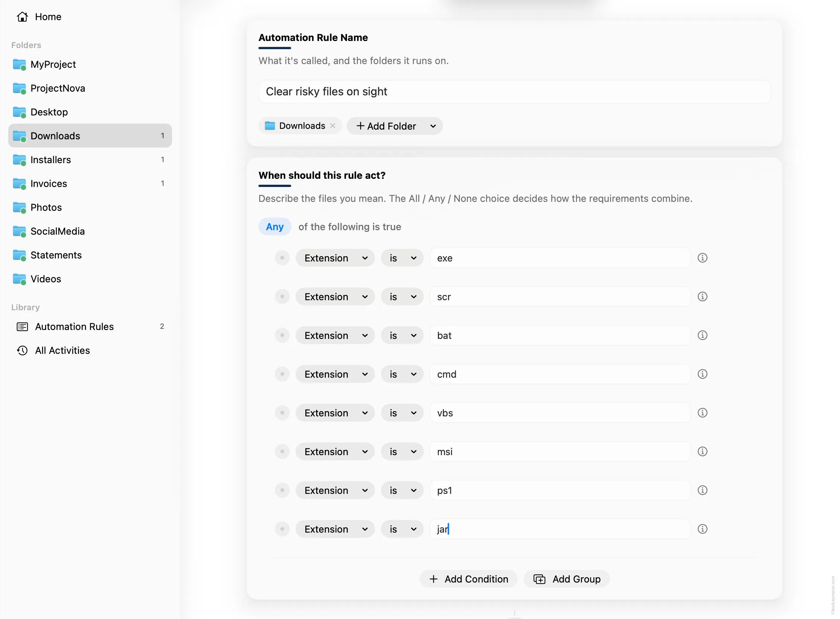840x619 pixels.
Task: Click the info icon for scr condition
Action: coord(702,296)
